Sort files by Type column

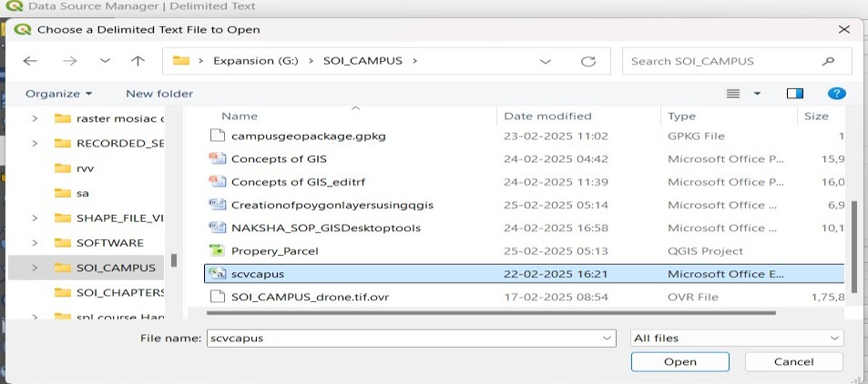click(681, 116)
